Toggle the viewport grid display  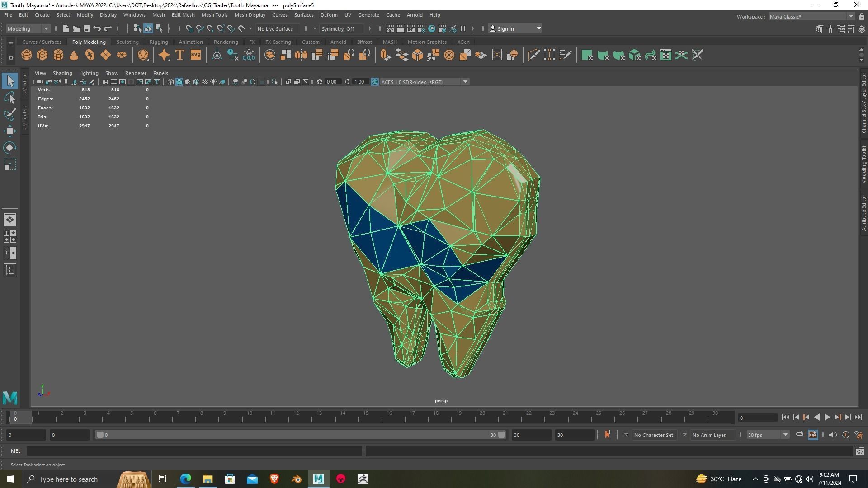point(105,82)
